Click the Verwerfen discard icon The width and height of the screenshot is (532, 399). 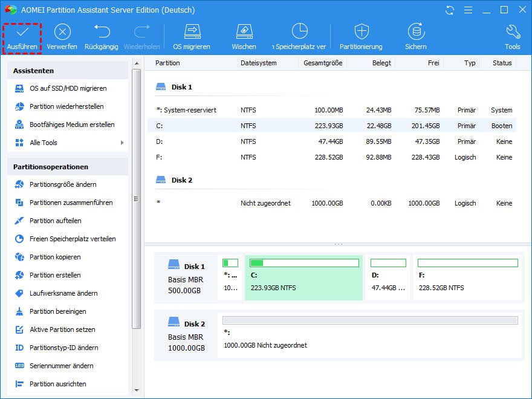62,32
